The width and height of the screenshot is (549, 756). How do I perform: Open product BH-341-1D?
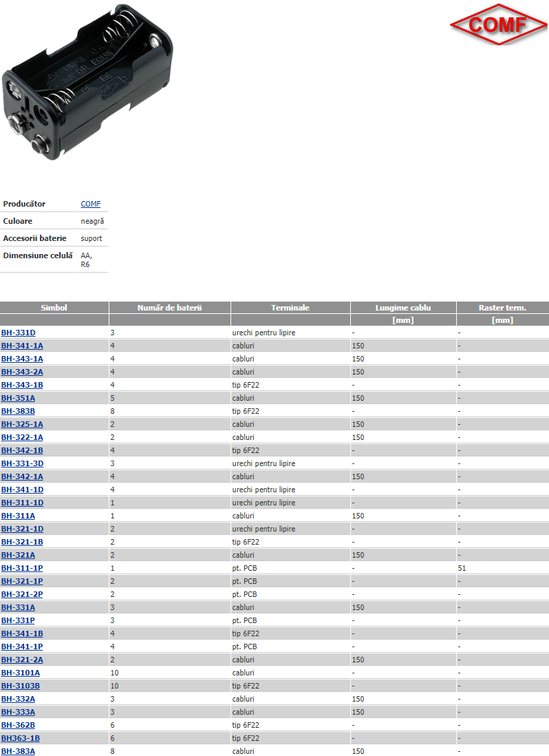tap(22, 490)
